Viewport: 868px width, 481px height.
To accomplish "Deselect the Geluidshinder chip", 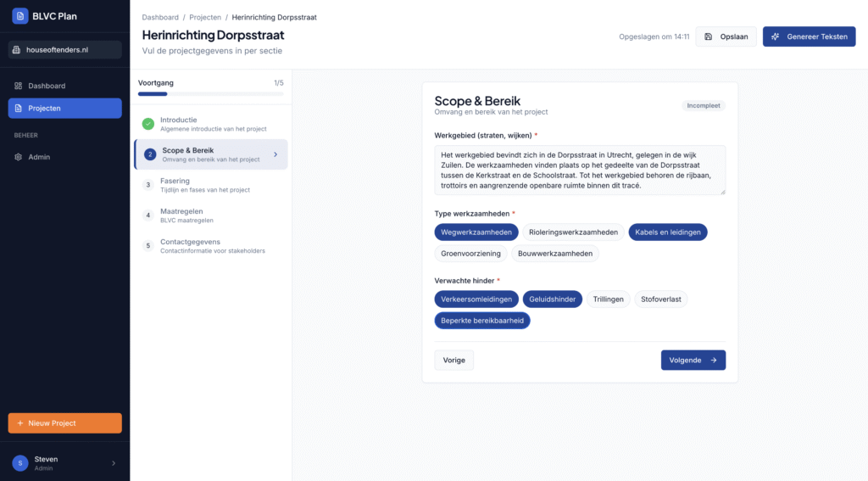I will pos(552,299).
